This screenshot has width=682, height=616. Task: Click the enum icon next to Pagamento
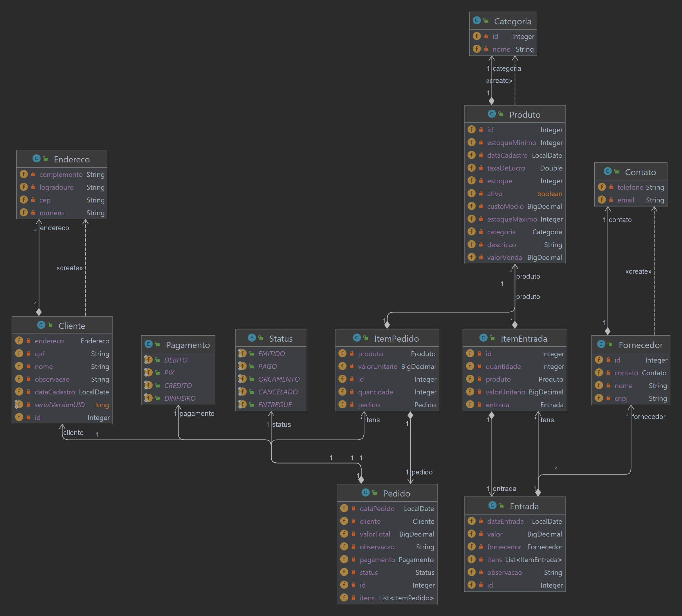click(148, 344)
